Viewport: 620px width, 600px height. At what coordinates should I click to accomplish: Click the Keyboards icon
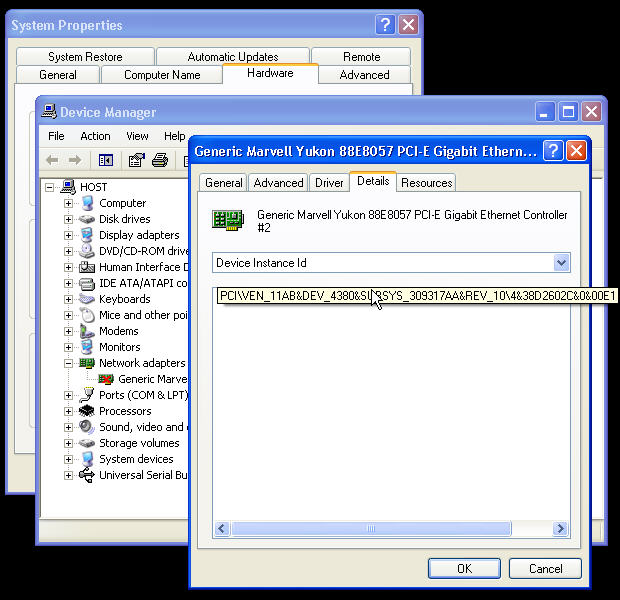tap(87, 299)
